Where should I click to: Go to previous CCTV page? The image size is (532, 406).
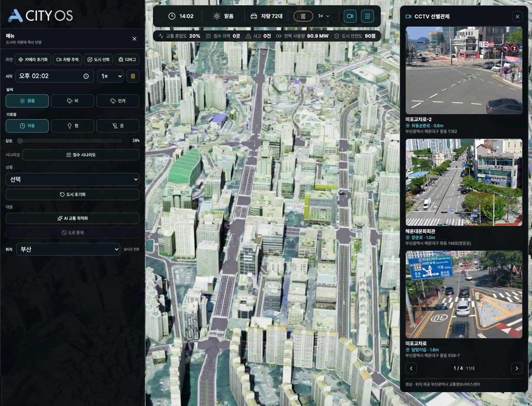point(411,368)
